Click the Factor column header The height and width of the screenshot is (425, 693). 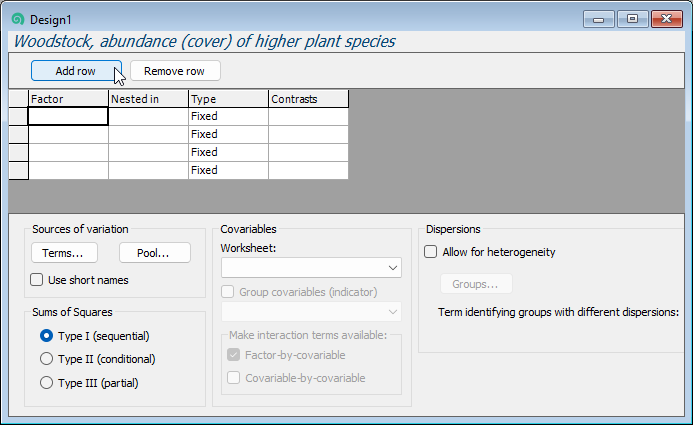(68, 98)
